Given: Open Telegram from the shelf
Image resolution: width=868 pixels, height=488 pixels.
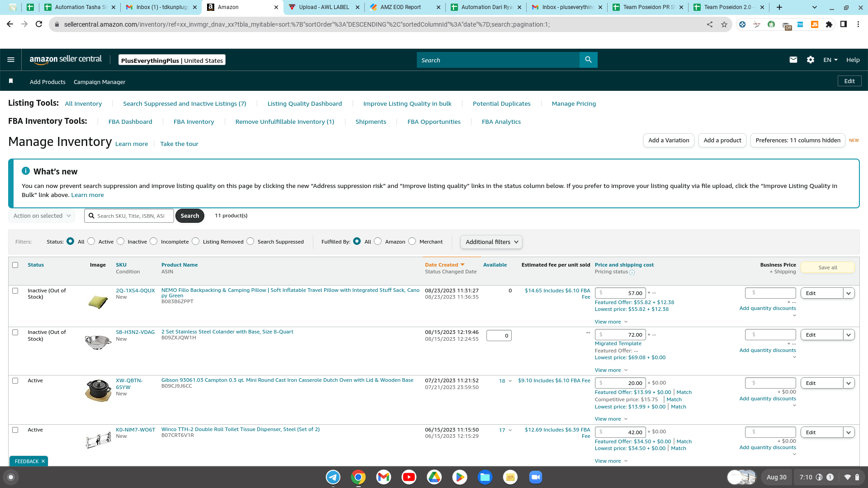Looking at the screenshot, I should click(333, 477).
